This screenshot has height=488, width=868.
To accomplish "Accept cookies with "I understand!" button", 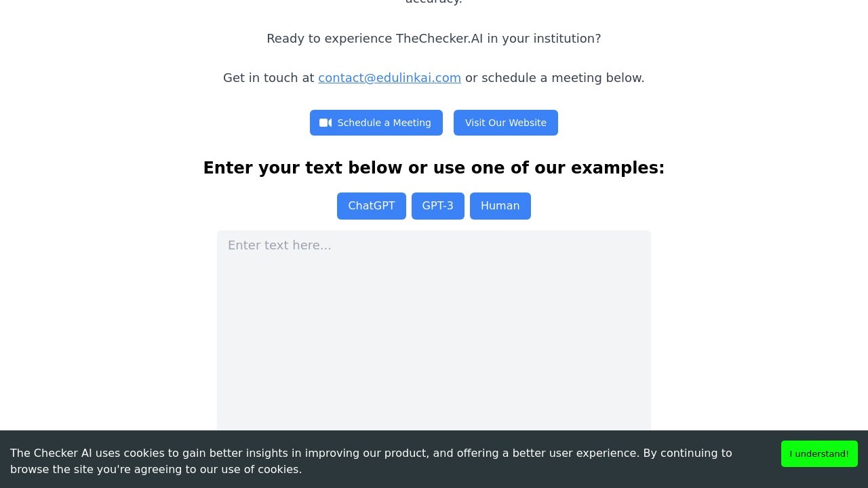I will coord(818,453).
